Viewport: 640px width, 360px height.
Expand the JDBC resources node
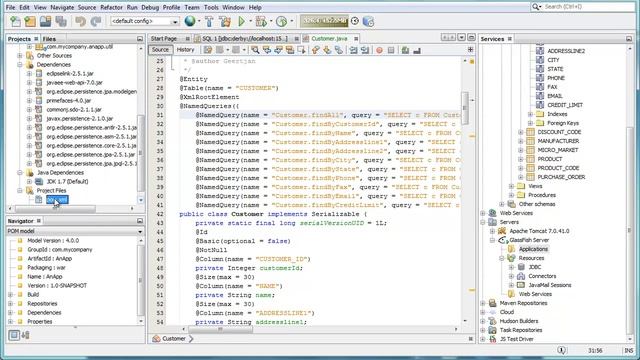pos(511,267)
